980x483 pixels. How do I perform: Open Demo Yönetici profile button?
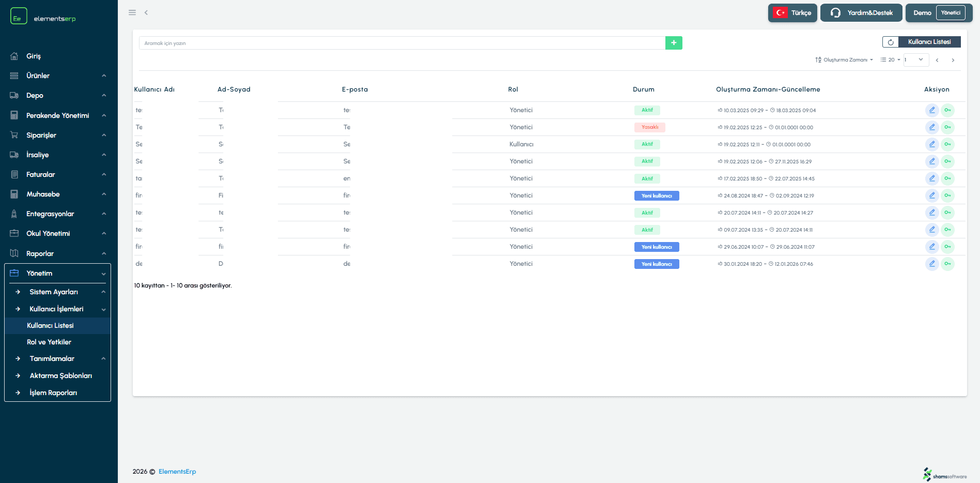(939, 13)
